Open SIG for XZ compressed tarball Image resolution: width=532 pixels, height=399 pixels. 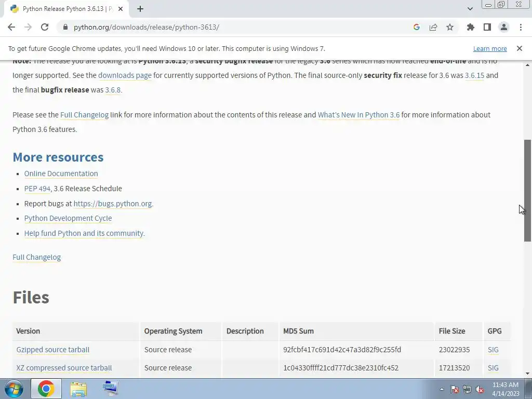(x=493, y=368)
